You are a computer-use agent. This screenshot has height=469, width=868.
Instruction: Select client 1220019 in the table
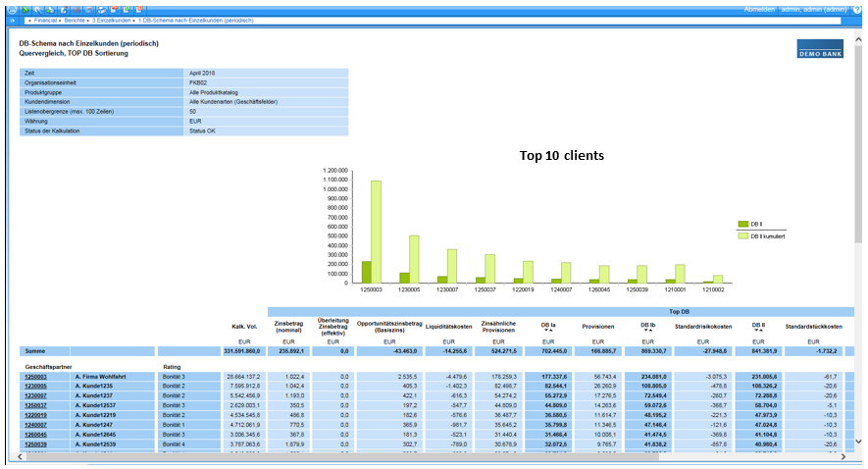35,415
